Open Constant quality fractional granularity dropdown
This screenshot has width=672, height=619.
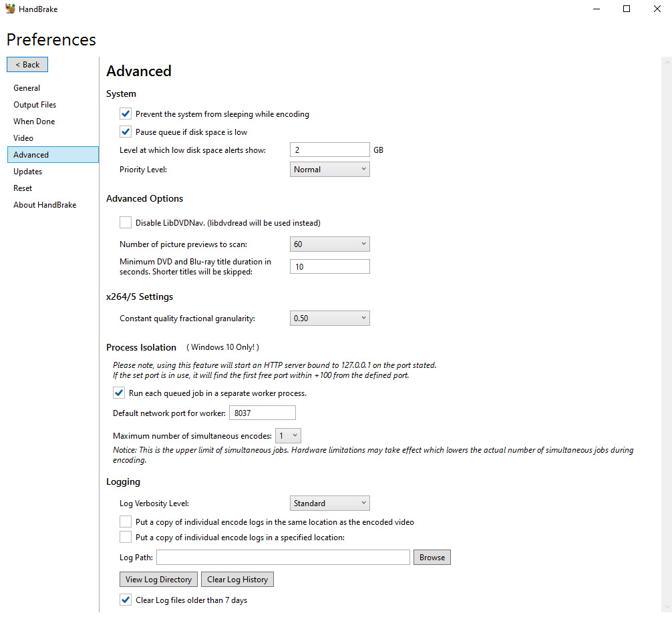coord(329,319)
